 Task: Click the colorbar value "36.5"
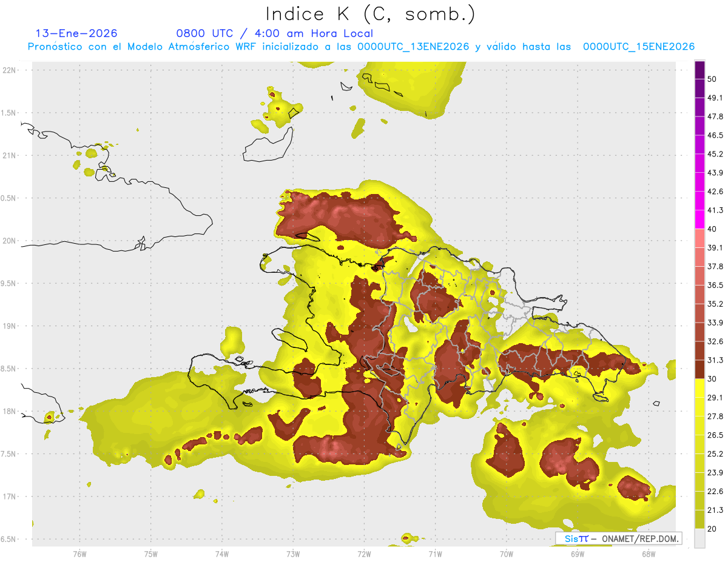point(715,285)
